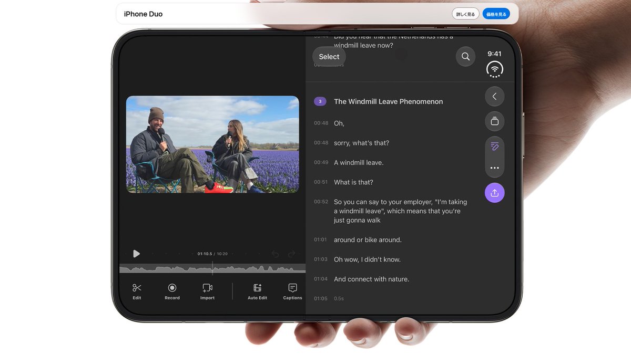Click the 01:03 timestamp
This screenshot has height=364, width=631.
pyautogui.click(x=321, y=259)
